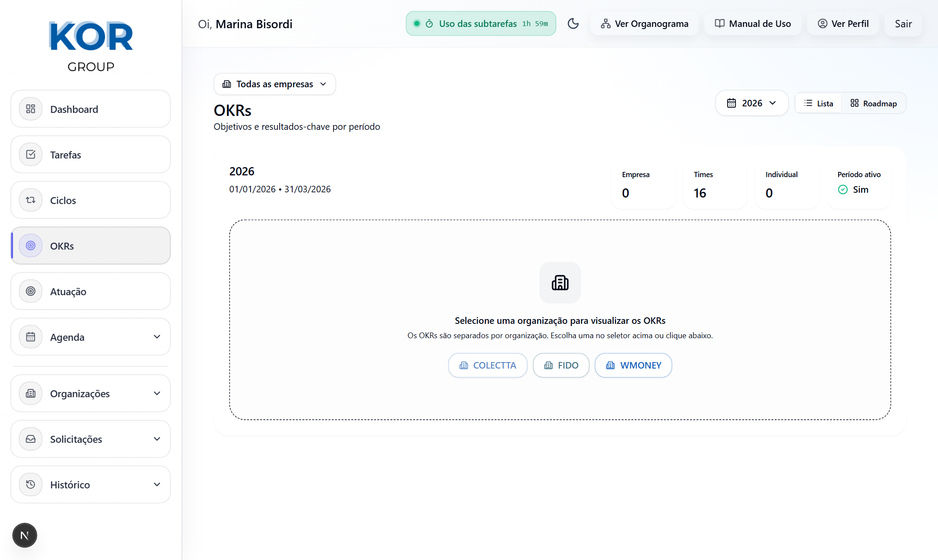938x560 pixels.
Task: Click the Ciclos repeat arrows icon
Action: 30,200
